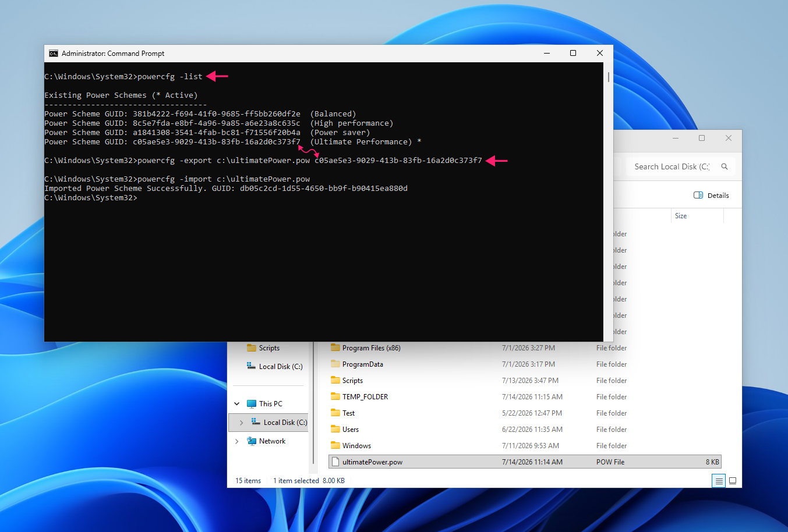Click the Command Prompt title bar icon
The width and height of the screenshot is (788, 532).
(x=54, y=54)
